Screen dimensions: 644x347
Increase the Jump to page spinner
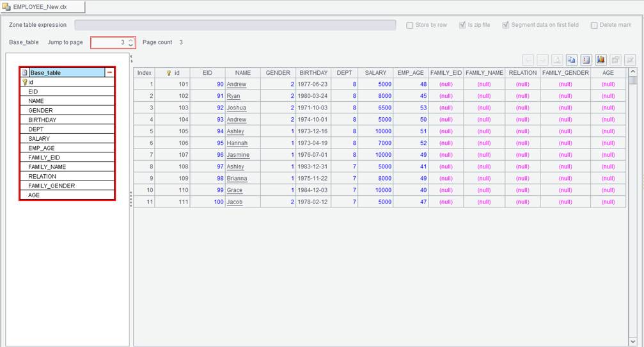pos(130,40)
